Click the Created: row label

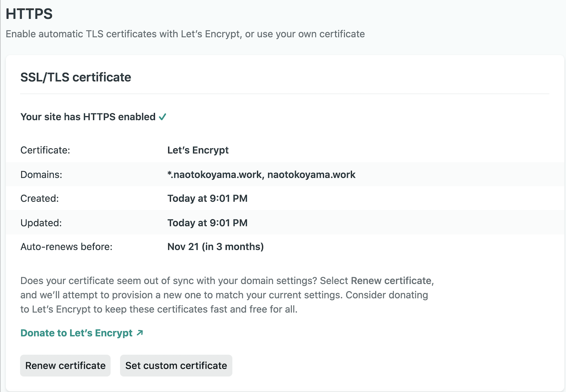(x=39, y=198)
